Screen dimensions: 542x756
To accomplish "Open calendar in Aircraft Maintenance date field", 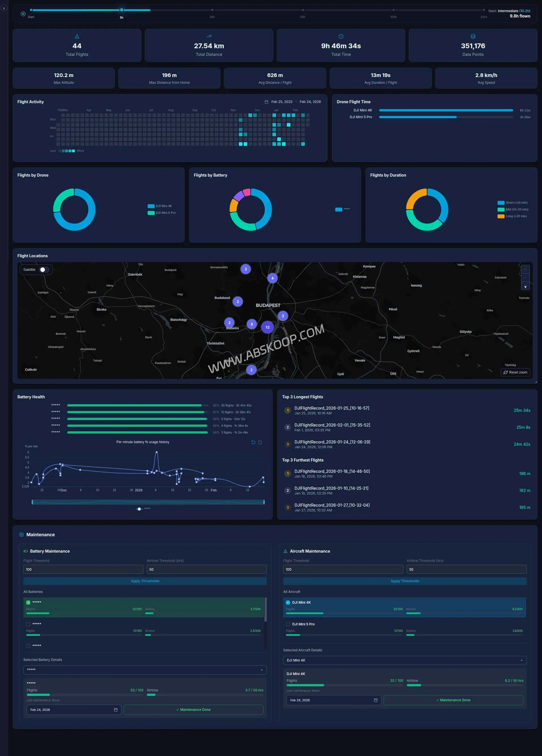I will click(x=375, y=700).
